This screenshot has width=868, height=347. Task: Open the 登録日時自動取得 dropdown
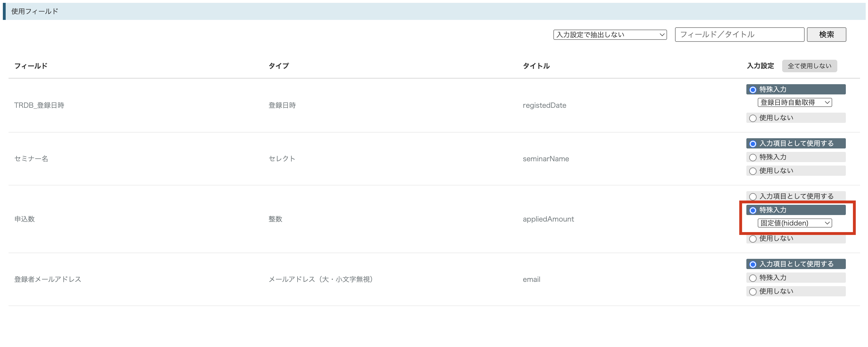tap(795, 102)
